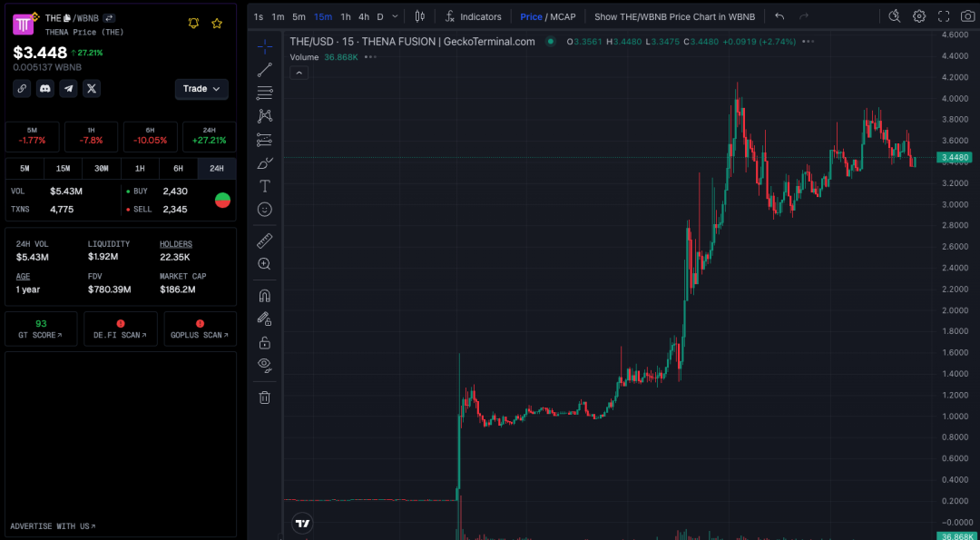
Task: Toggle lock all drawings padlock
Action: (x=265, y=342)
